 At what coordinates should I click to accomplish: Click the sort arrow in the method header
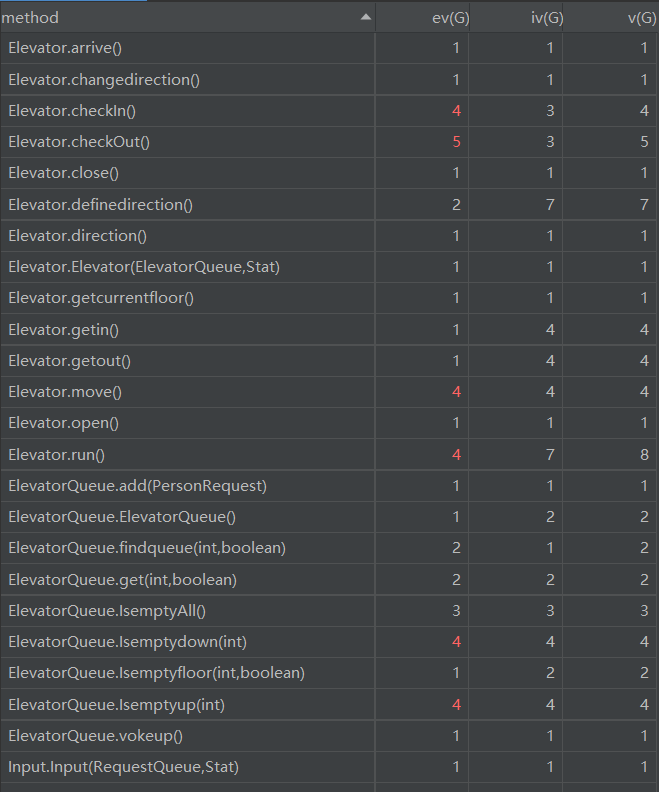tap(366, 17)
